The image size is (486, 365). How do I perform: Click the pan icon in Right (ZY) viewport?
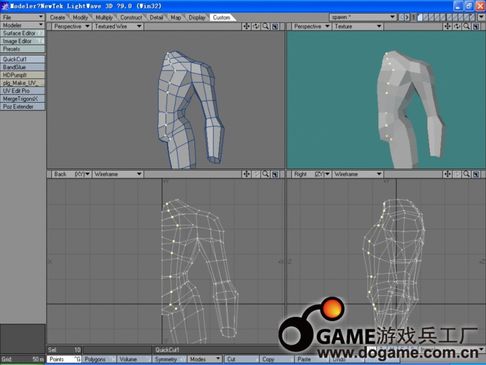coord(447,174)
